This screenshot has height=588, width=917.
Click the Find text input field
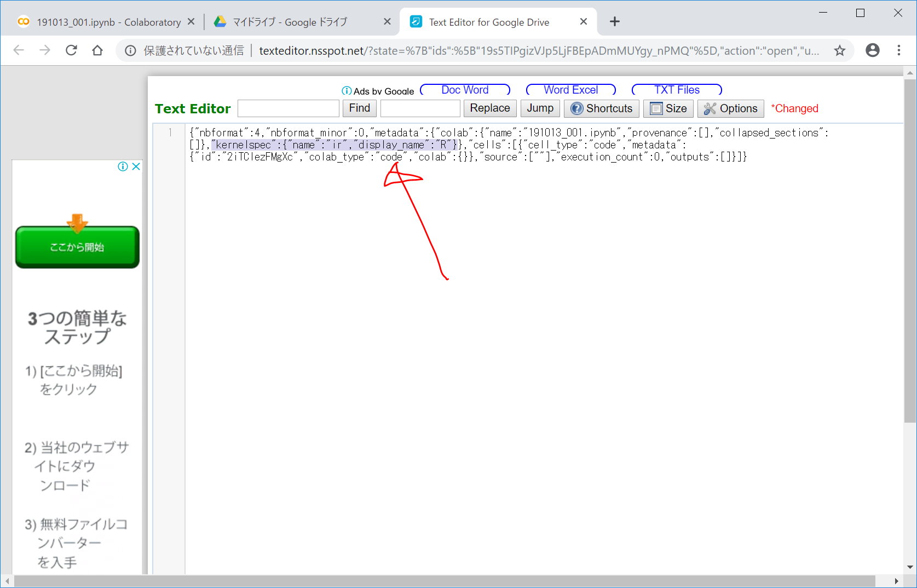click(289, 108)
